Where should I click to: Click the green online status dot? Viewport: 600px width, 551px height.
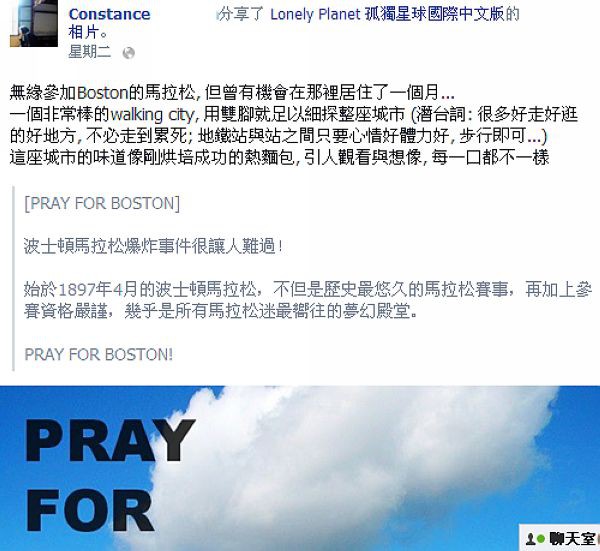tap(540, 540)
